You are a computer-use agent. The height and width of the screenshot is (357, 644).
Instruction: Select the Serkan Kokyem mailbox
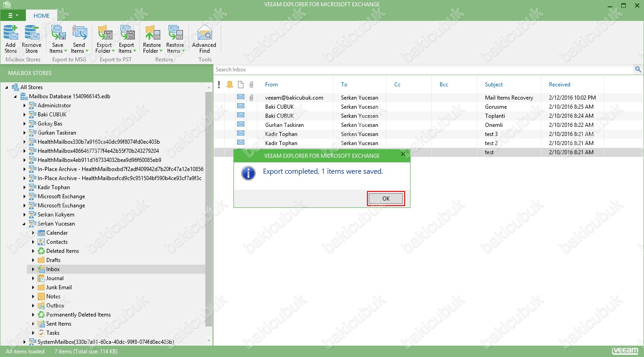pyautogui.click(x=56, y=215)
